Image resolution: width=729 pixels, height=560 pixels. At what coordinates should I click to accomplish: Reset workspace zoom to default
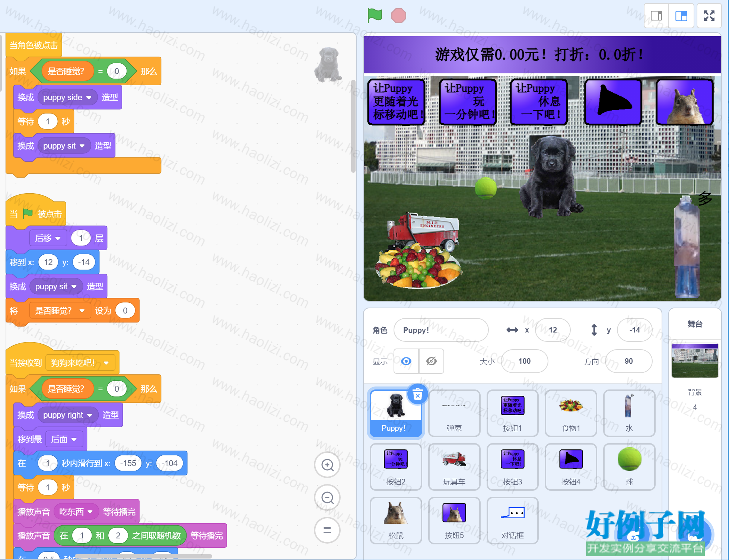[327, 530]
